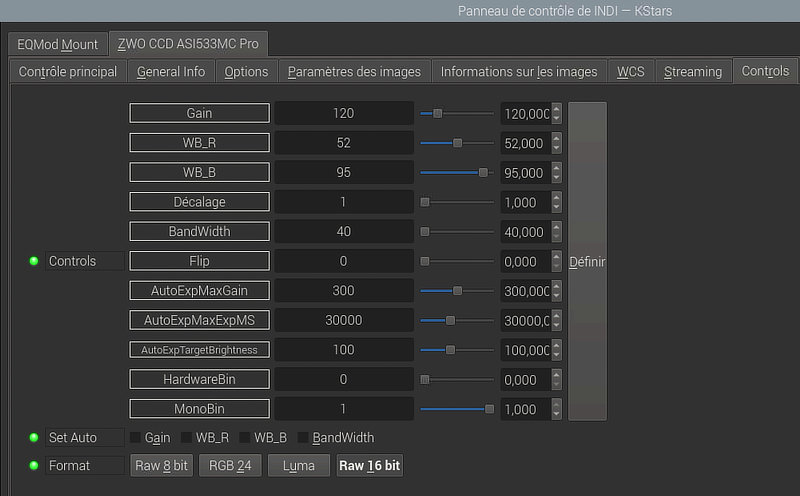Viewport: 800px width, 496px height.
Task: Click the AutoExpMaxExpMS current value 30000
Action: (x=344, y=320)
